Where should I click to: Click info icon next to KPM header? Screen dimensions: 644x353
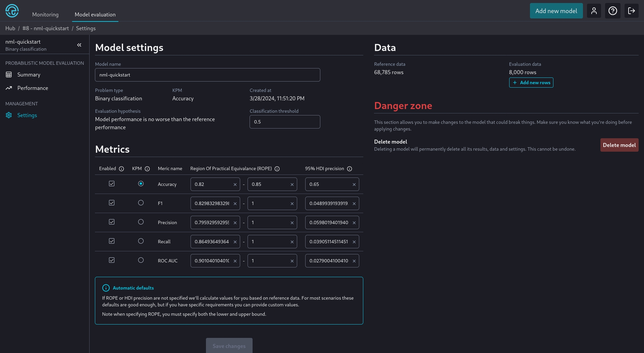pyautogui.click(x=147, y=169)
